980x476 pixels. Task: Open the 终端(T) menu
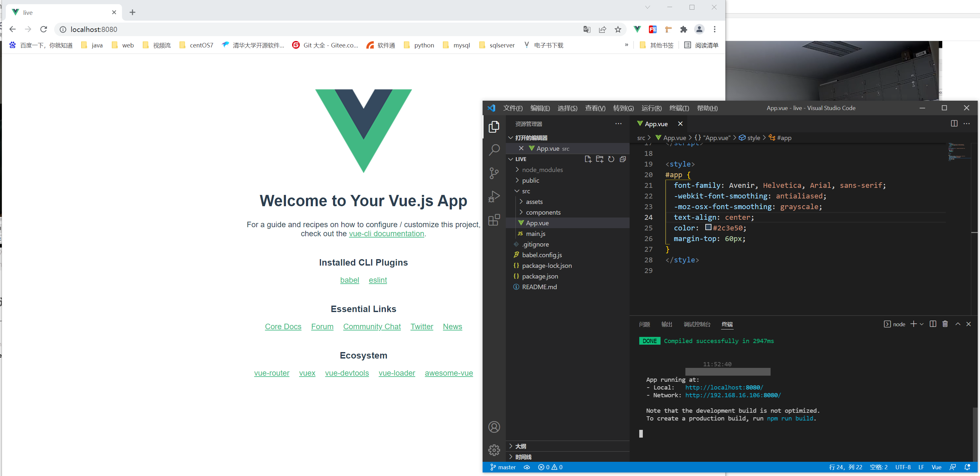(x=679, y=108)
